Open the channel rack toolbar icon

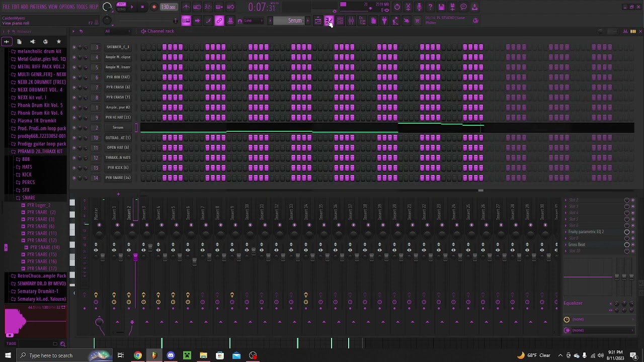pyautogui.click(x=340, y=21)
